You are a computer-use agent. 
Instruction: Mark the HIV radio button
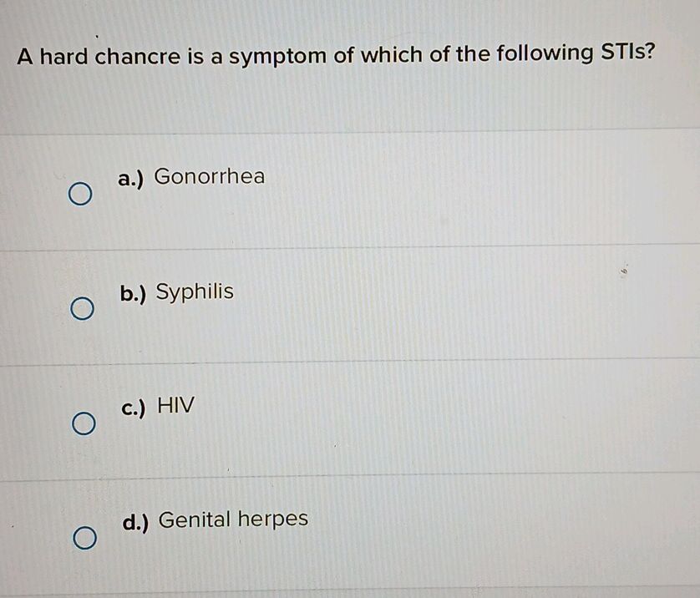[x=80, y=425]
